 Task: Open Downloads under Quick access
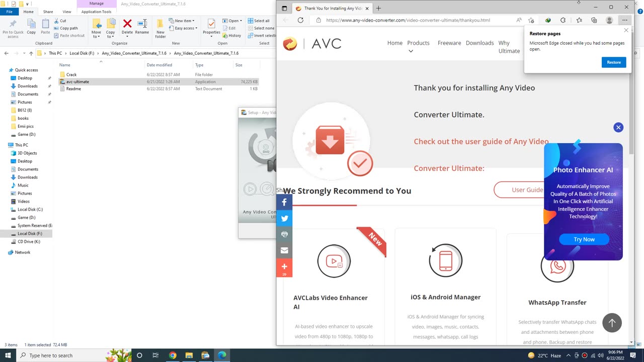tap(28, 86)
